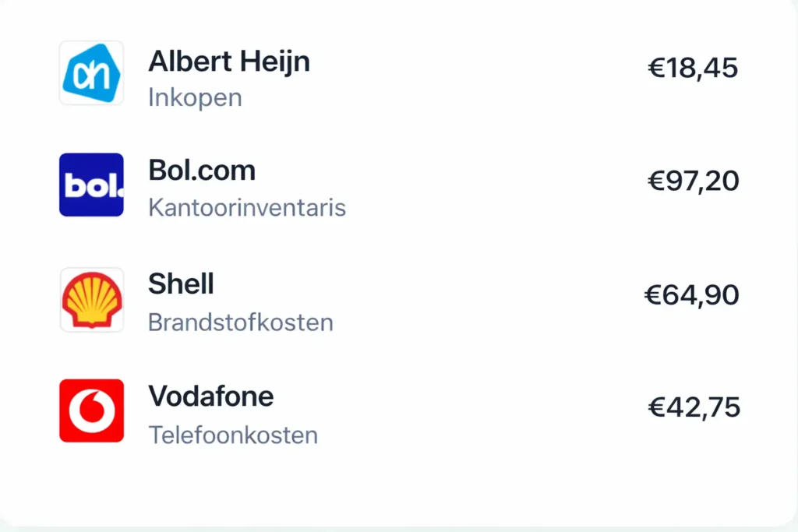
Task: Click the Telefoonkosten category label
Action: tap(233, 435)
